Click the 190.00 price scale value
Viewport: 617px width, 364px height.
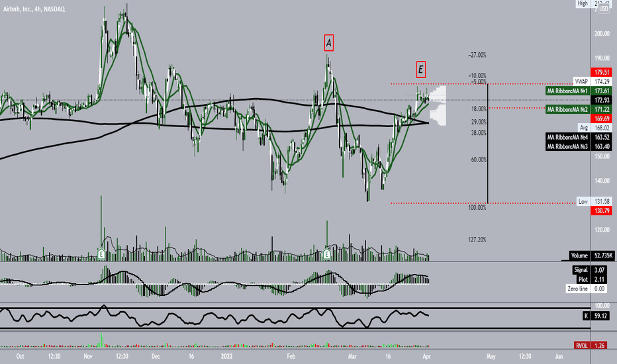pyautogui.click(x=602, y=58)
